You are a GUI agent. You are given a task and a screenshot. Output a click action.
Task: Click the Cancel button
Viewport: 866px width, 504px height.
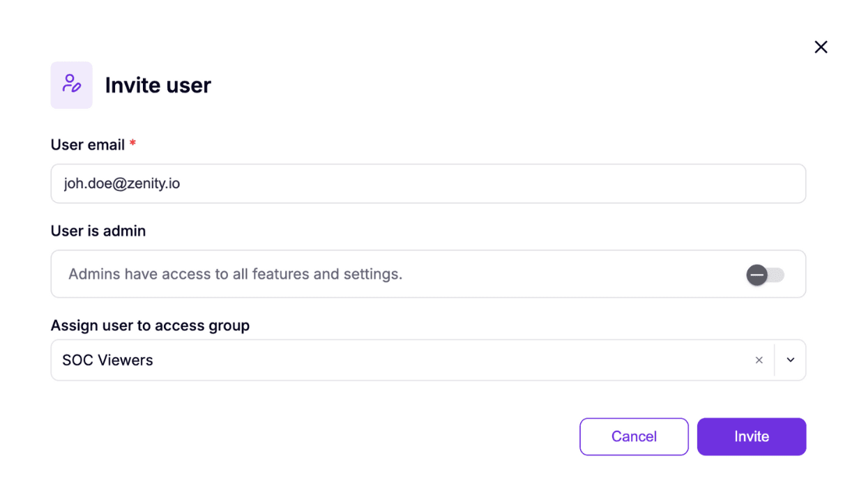coord(634,436)
